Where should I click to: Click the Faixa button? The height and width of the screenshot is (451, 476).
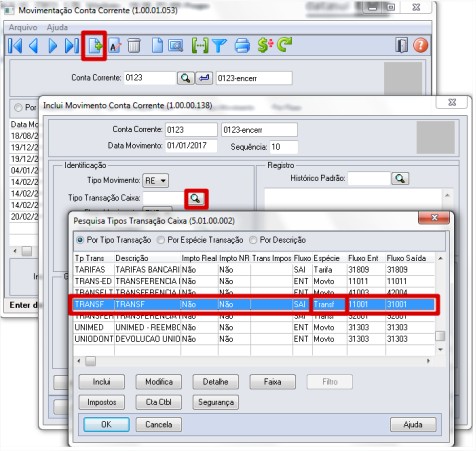tap(273, 382)
